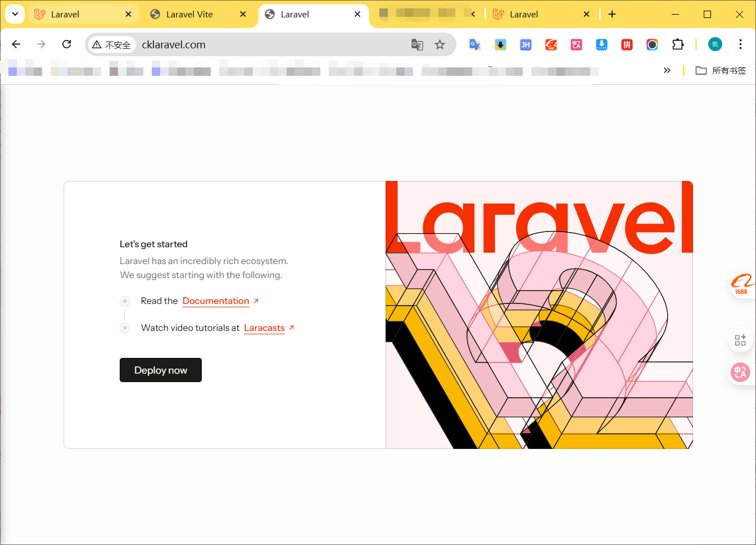Close the first Laravel tab

tap(128, 14)
